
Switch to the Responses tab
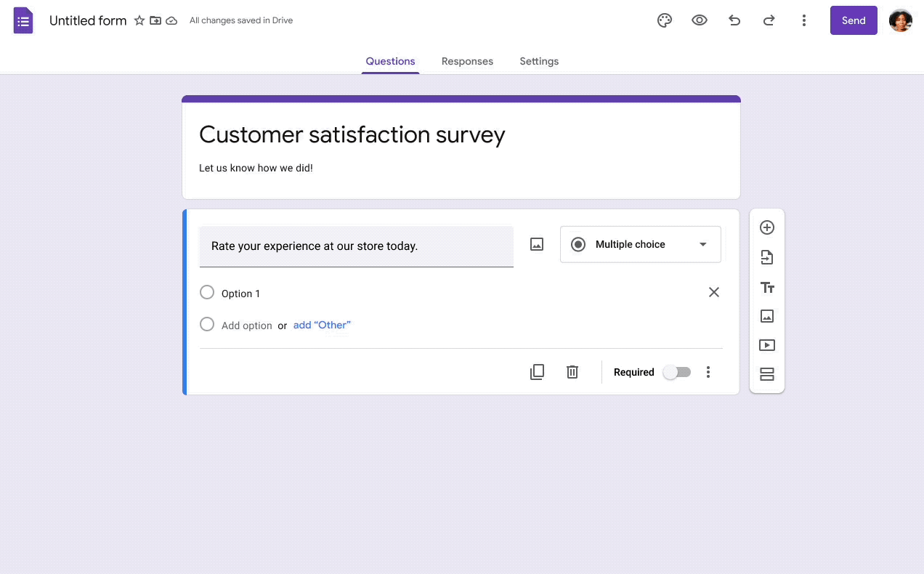[467, 61]
